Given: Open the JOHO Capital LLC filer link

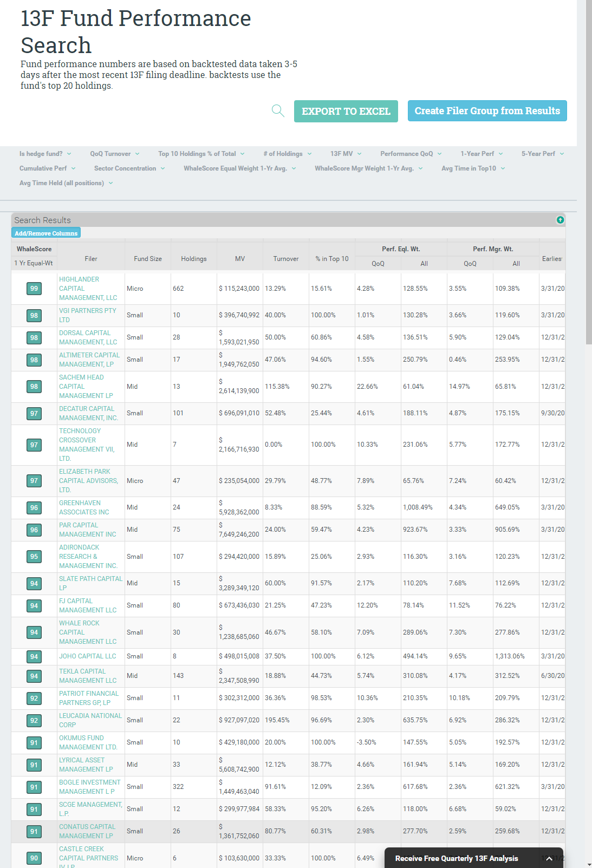Looking at the screenshot, I should (87, 656).
